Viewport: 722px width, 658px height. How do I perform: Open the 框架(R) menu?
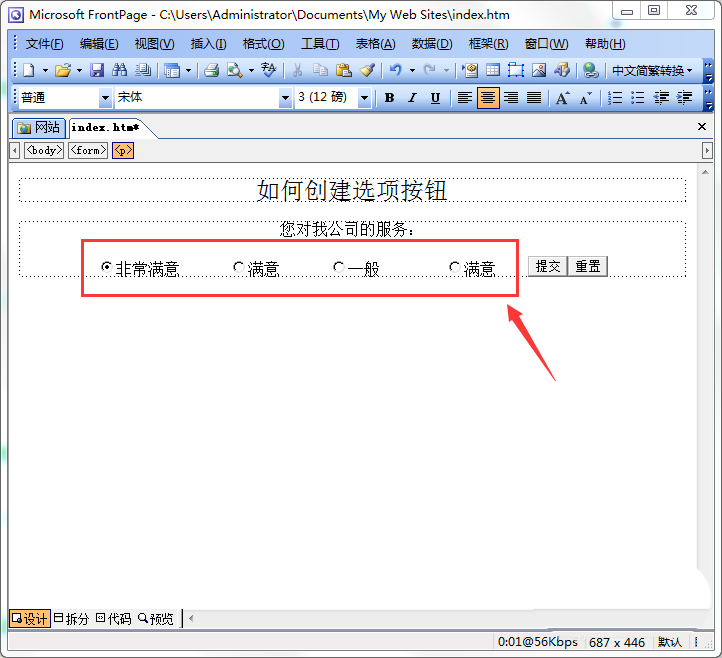tap(489, 44)
